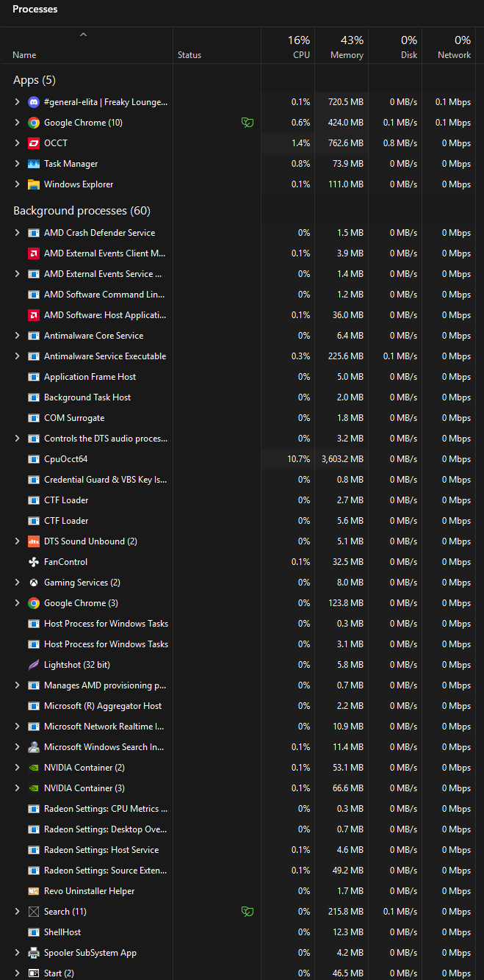
Task: Expand the AMD Crash Defender Service group
Action: pos(17,233)
